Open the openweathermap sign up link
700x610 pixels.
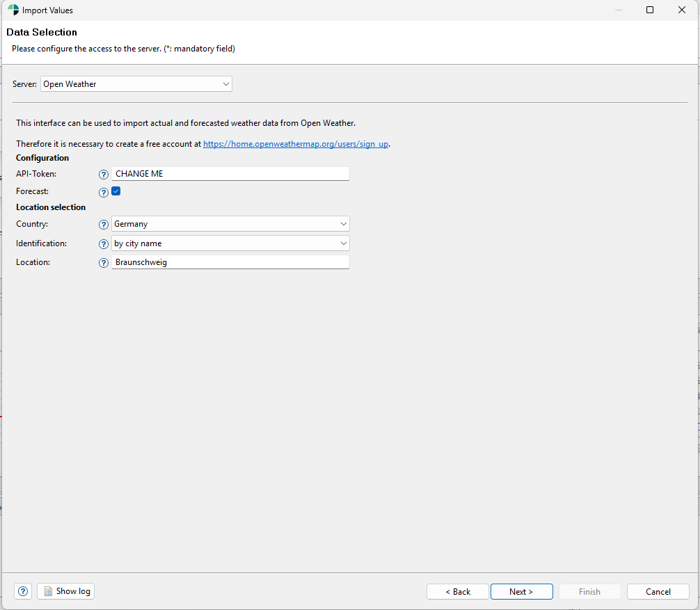(296, 144)
